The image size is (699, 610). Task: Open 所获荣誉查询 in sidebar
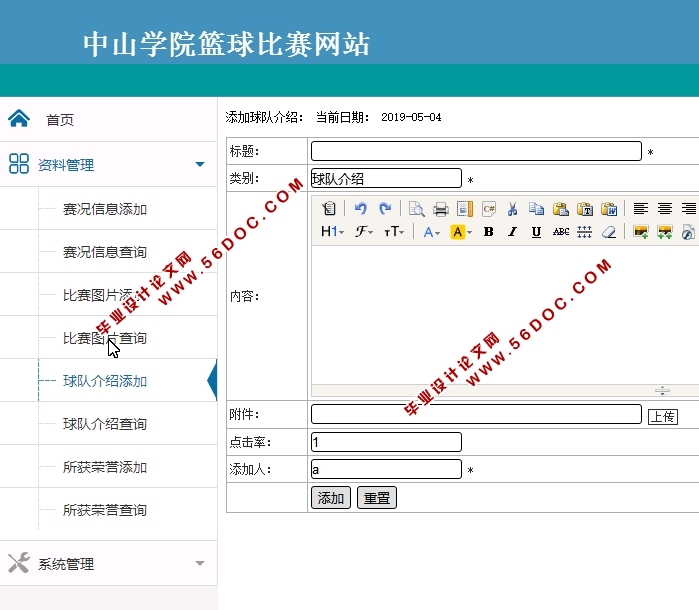pos(105,510)
